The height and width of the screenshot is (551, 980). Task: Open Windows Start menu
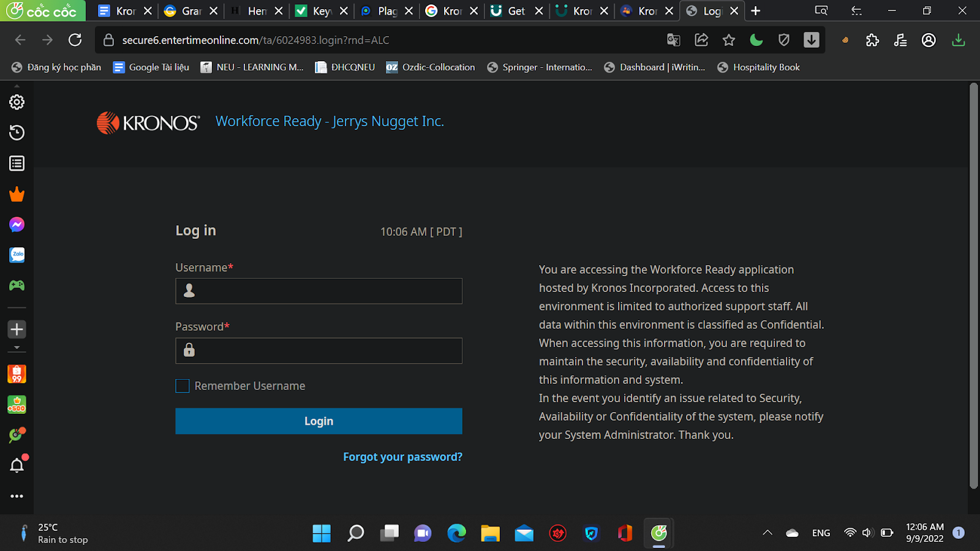[322, 533]
